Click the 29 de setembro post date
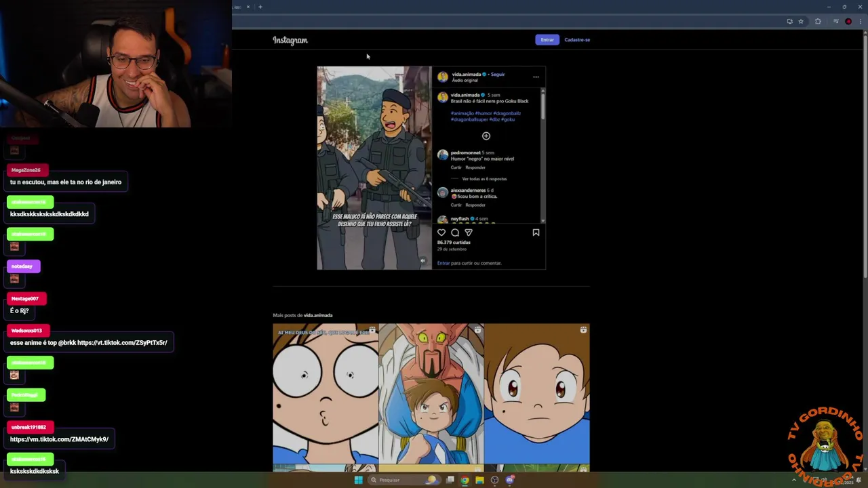Viewport: 868px width, 488px height. [x=452, y=249]
